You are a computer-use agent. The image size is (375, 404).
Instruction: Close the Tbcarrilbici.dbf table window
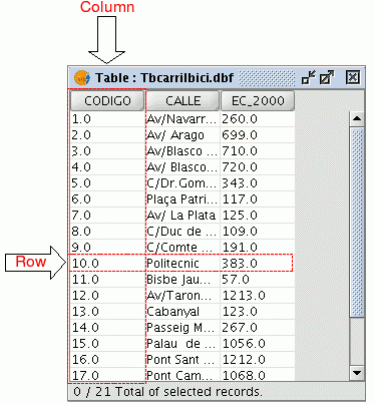[353, 78]
